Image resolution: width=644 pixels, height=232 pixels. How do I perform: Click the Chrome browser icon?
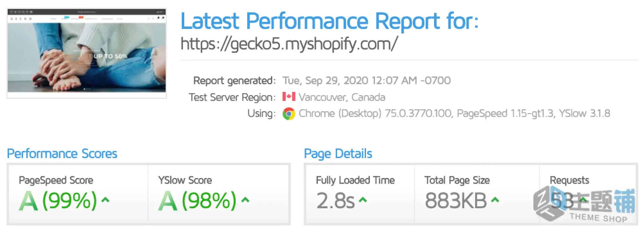coord(289,113)
